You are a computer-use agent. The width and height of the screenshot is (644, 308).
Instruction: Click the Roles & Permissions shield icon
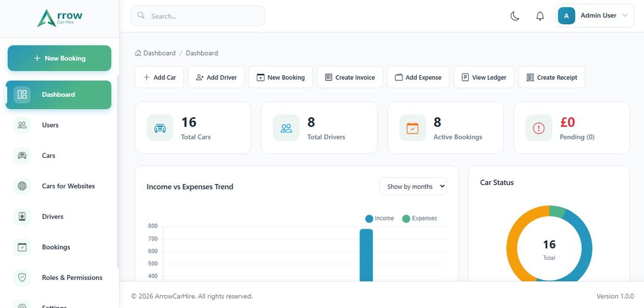tap(22, 278)
